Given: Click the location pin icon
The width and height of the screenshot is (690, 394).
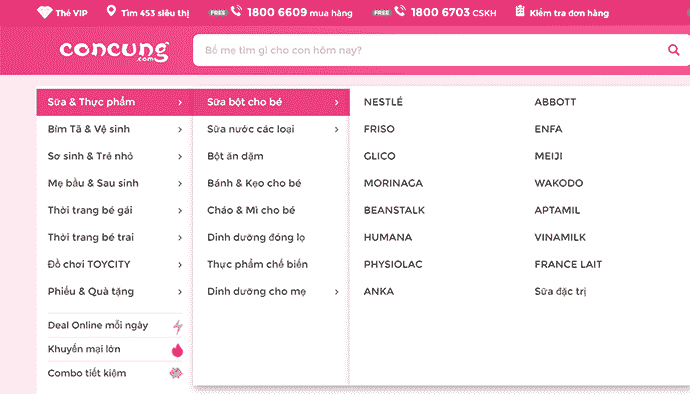Looking at the screenshot, I should coord(111,11).
